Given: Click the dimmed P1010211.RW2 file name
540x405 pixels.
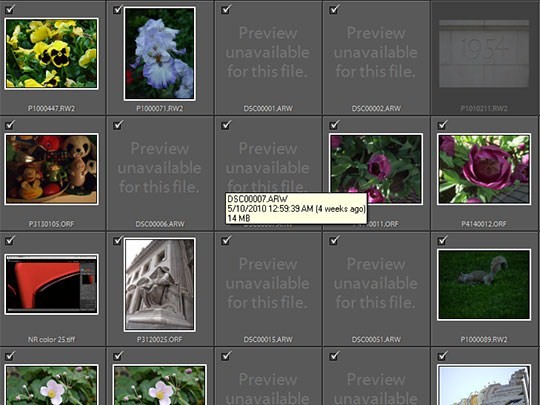Looking at the screenshot, I should point(484,108).
